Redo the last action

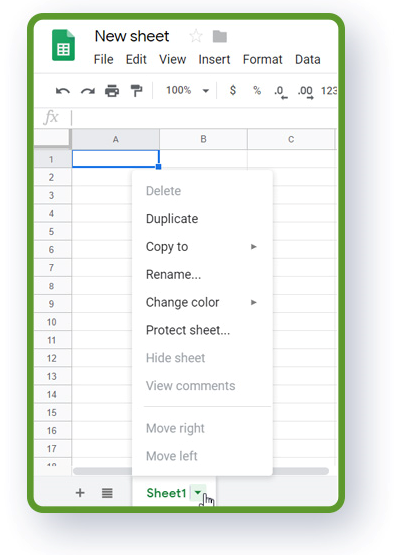coord(88,91)
